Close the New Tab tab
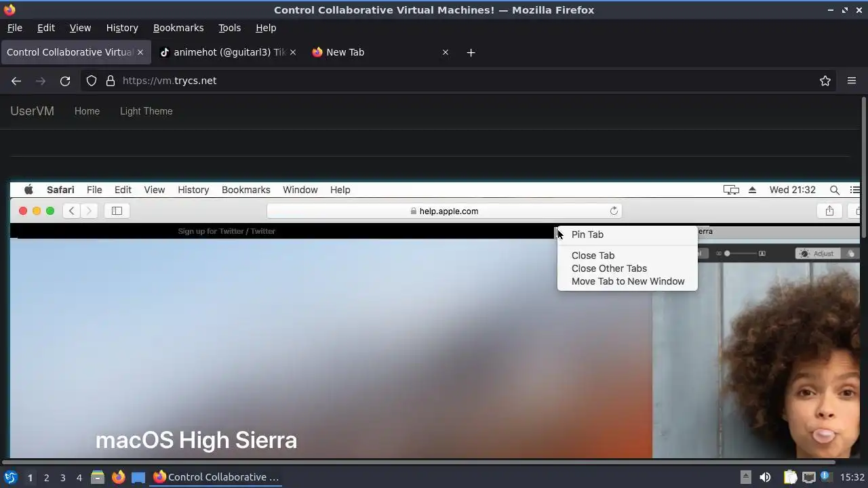868x488 pixels. [446, 52]
